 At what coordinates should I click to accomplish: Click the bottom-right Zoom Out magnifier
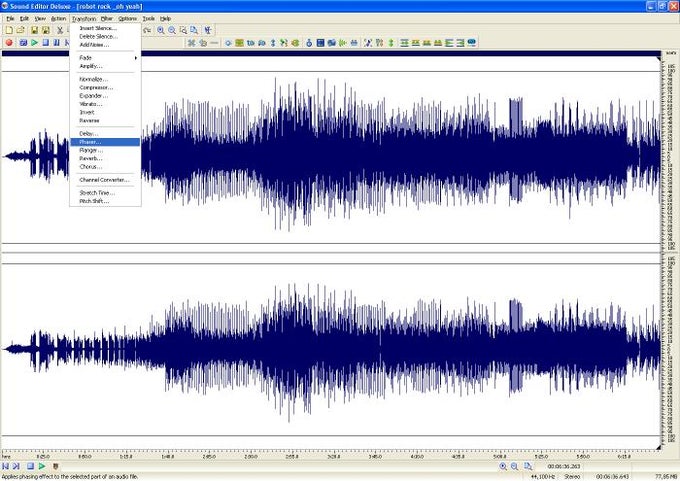pos(514,466)
